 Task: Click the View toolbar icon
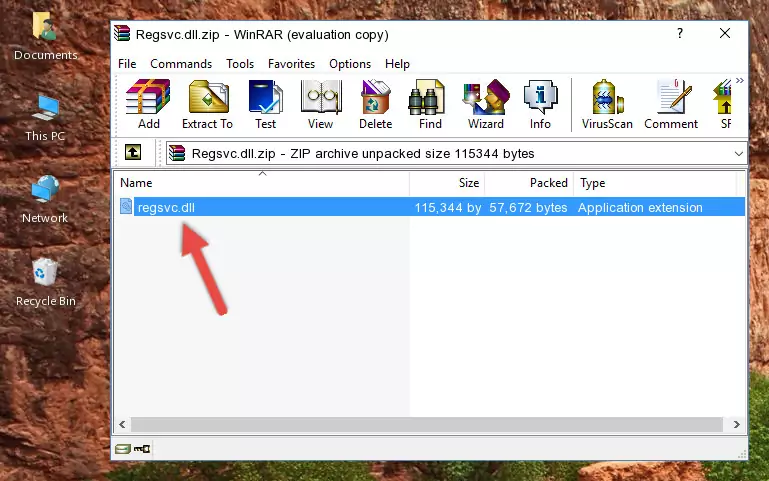click(x=321, y=104)
